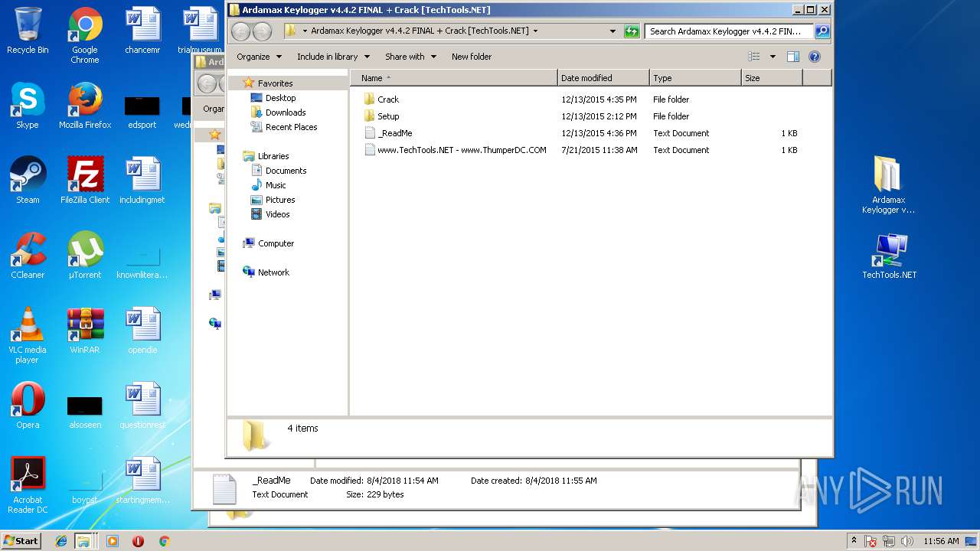Viewport: 980px width, 551px height.
Task: Click the Back navigation arrow
Action: (240, 31)
